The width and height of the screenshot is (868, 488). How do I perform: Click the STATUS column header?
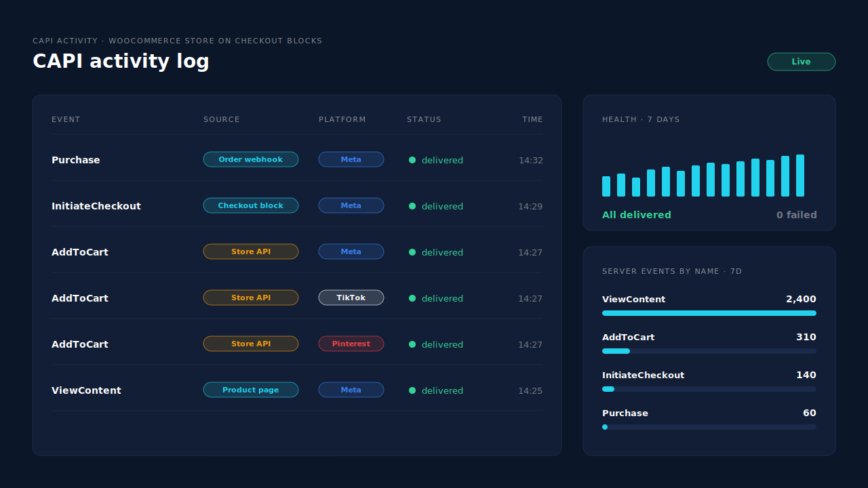pos(424,119)
